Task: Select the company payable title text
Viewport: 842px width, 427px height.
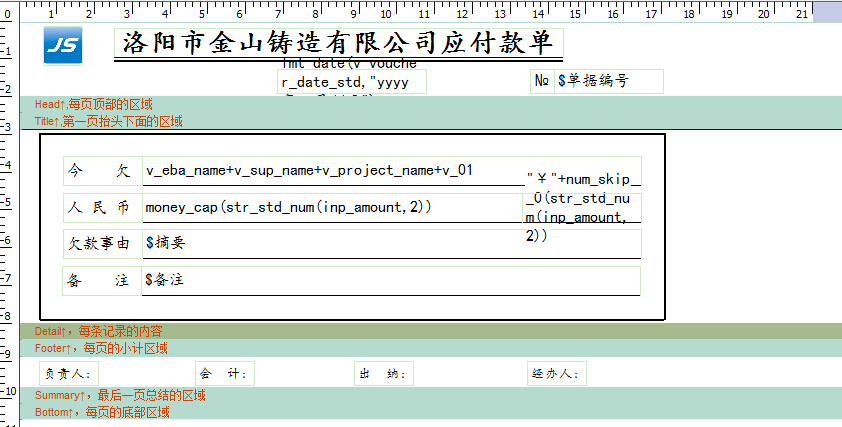Action: pyautogui.click(x=339, y=44)
